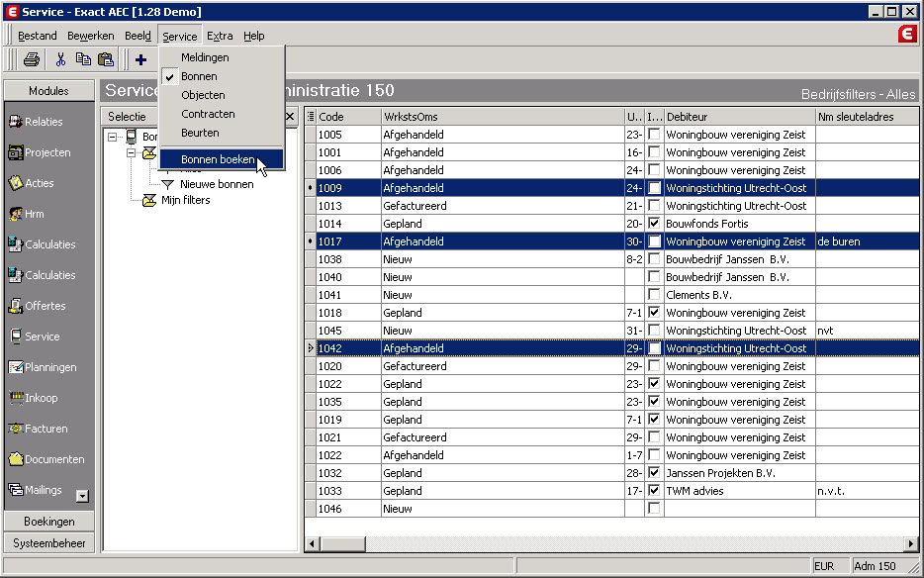Click the Clements B.V. debtor cell
Screen dimensions: 924x578
click(740, 295)
